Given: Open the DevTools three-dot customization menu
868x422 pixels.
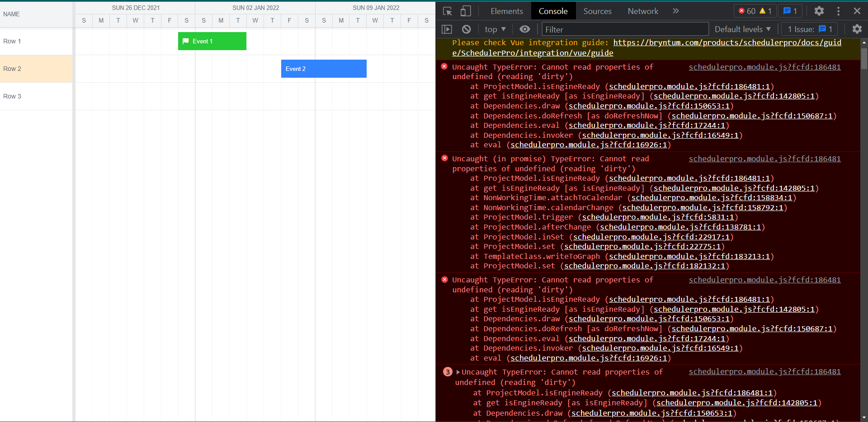Looking at the screenshot, I should tap(838, 11).
